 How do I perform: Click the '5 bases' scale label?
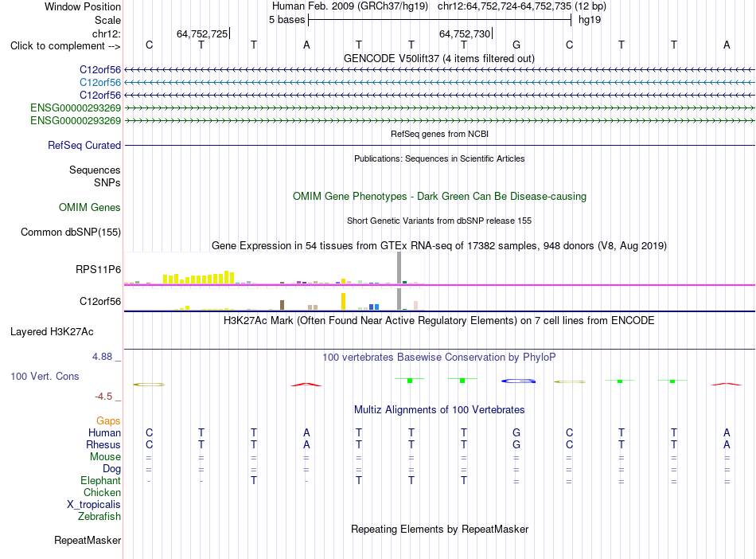[286, 20]
